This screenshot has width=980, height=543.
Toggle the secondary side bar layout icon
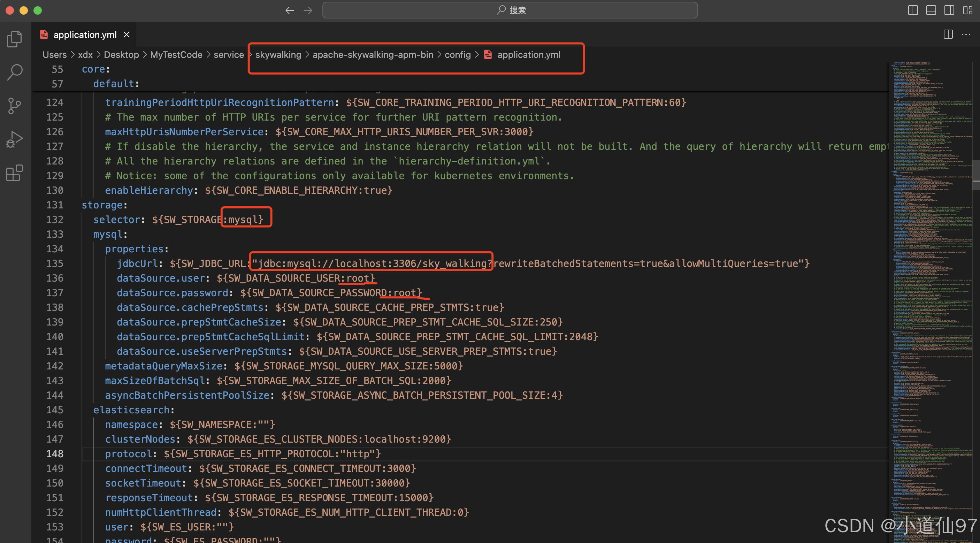[949, 10]
